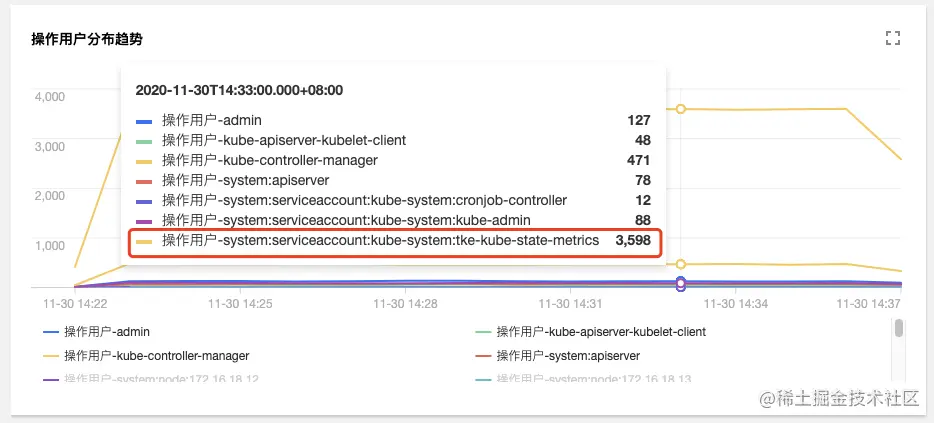Click chart title 操作用户分布趋势
934x423 pixels.
pyautogui.click(x=87, y=39)
